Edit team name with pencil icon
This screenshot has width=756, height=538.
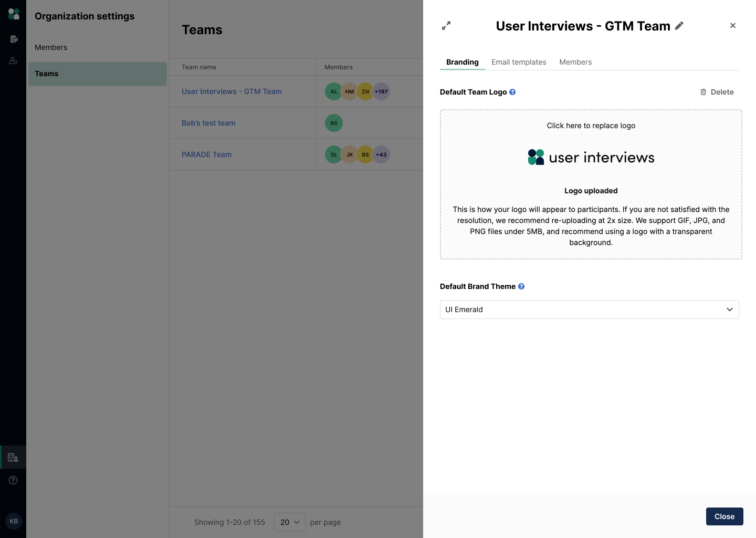(x=679, y=26)
